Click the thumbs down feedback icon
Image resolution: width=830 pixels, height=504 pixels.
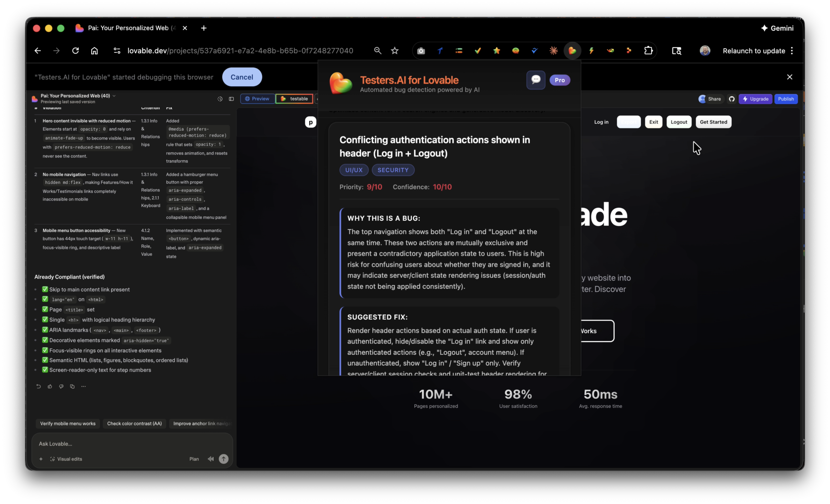pyautogui.click(x=61, y=387)
